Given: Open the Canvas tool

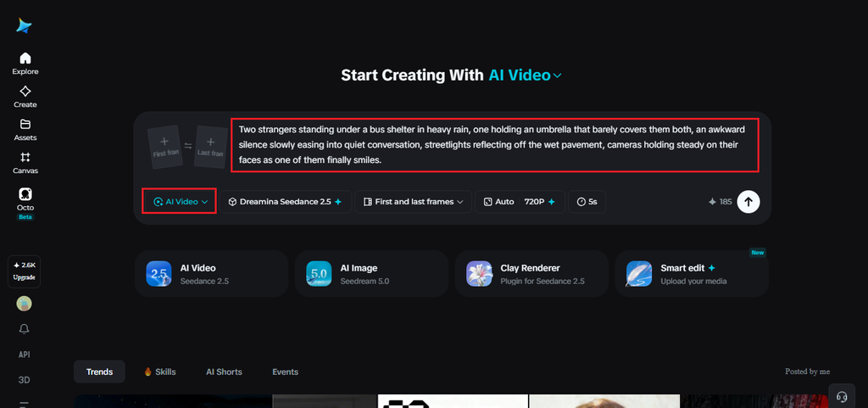Looking at the screenshot, I should pos(25,164).
